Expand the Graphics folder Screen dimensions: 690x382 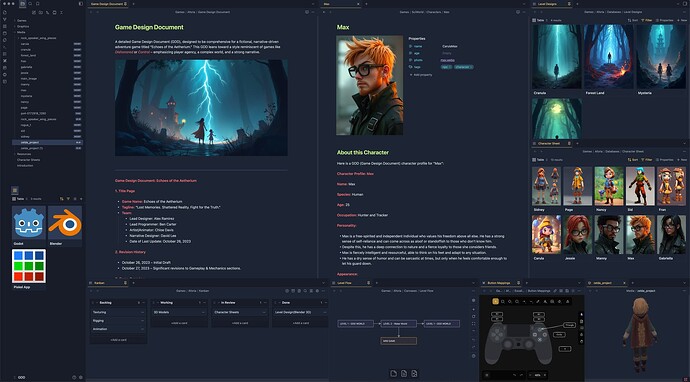click(x=23, y=26)
